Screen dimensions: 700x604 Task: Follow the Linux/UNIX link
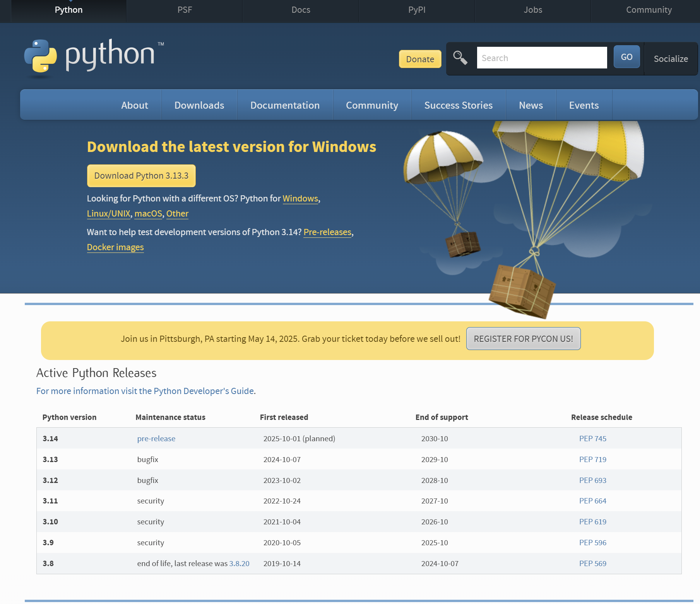109,213
